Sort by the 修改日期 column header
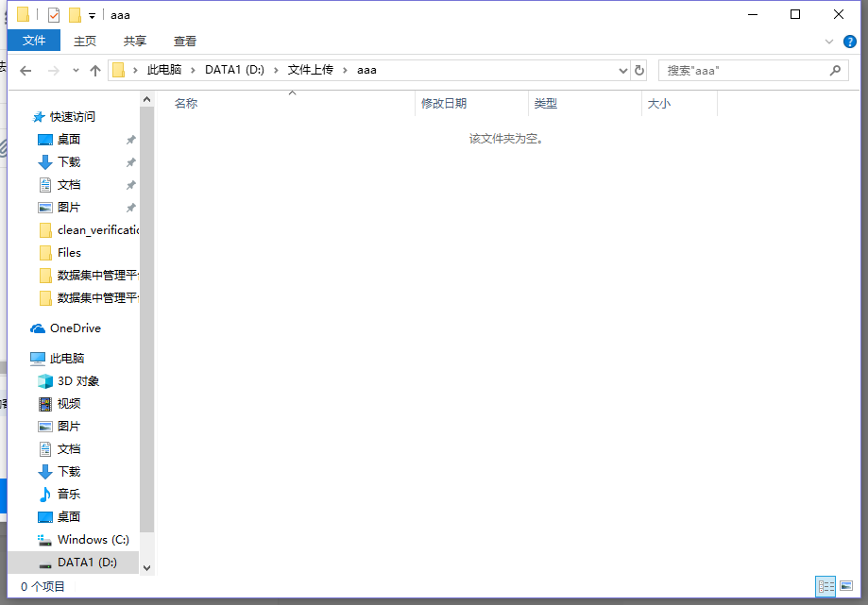 point(444,104)
